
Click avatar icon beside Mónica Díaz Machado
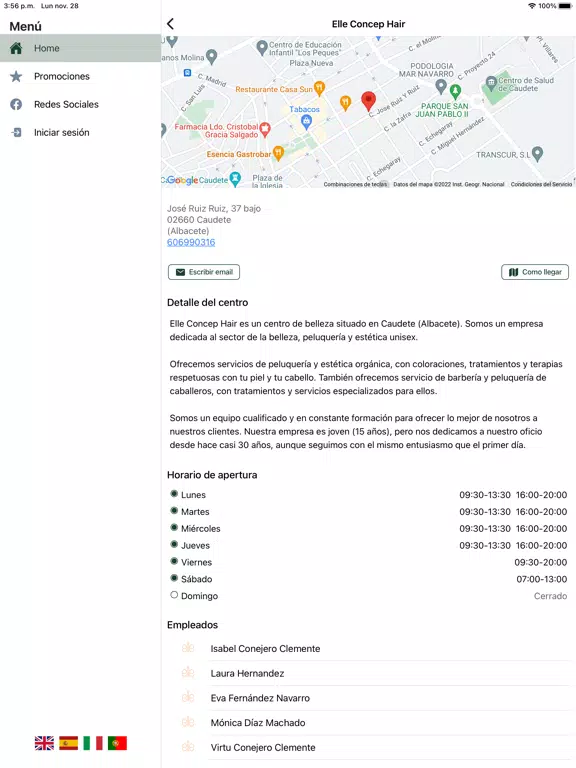tap(188, 721)
